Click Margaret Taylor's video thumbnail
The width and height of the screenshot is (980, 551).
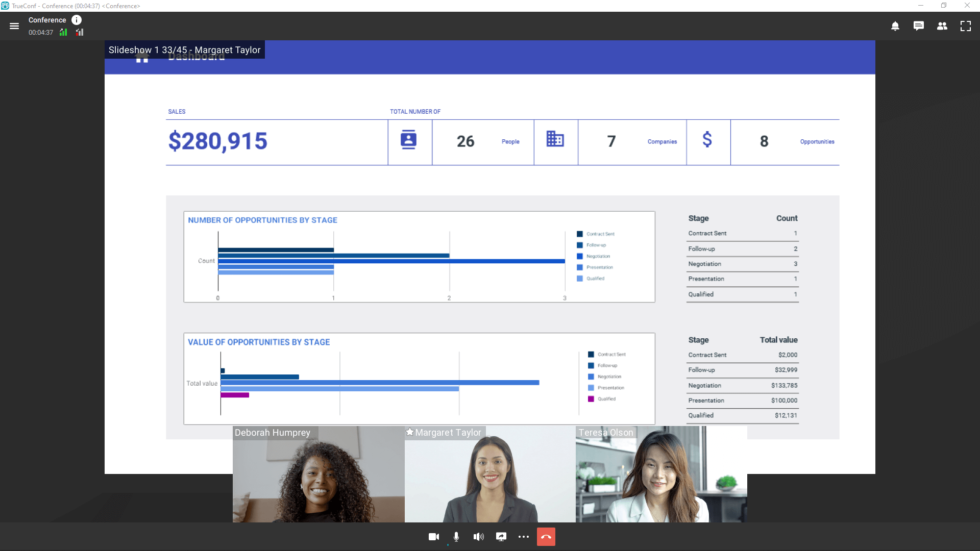489,474
